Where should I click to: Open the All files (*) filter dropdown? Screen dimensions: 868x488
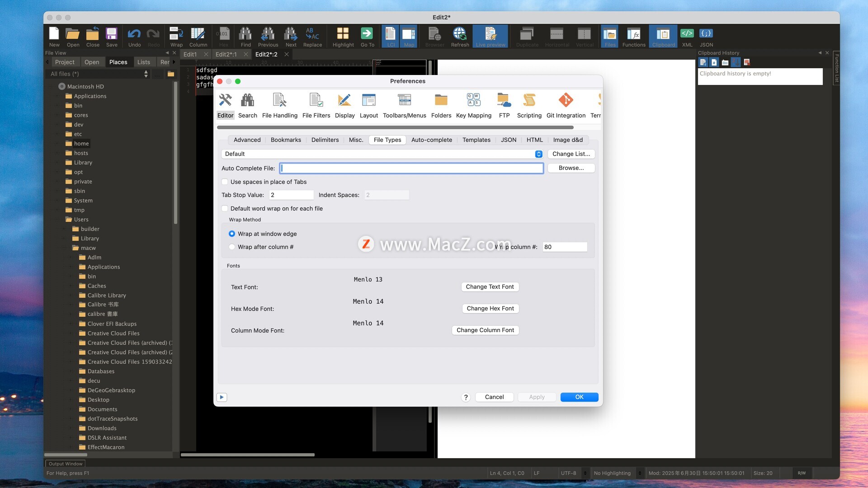coord(99,74)
